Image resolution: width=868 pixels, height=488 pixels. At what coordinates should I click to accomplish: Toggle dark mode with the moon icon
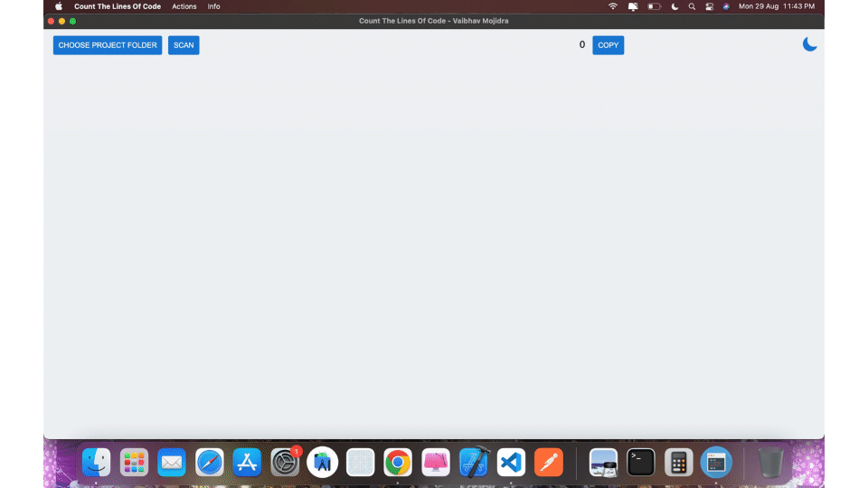click(809, 44)
